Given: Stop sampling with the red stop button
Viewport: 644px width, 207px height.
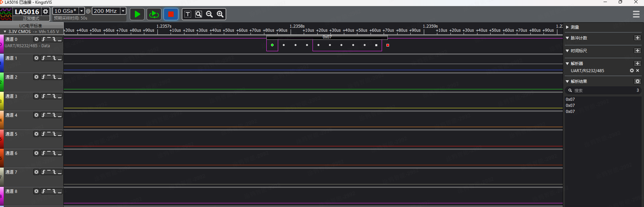Looking at the screenshot, I should 171,14.
